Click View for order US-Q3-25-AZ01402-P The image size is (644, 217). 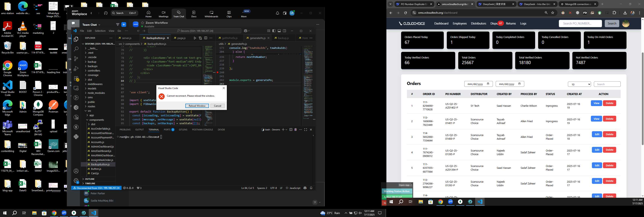click(x=596, y=103)
